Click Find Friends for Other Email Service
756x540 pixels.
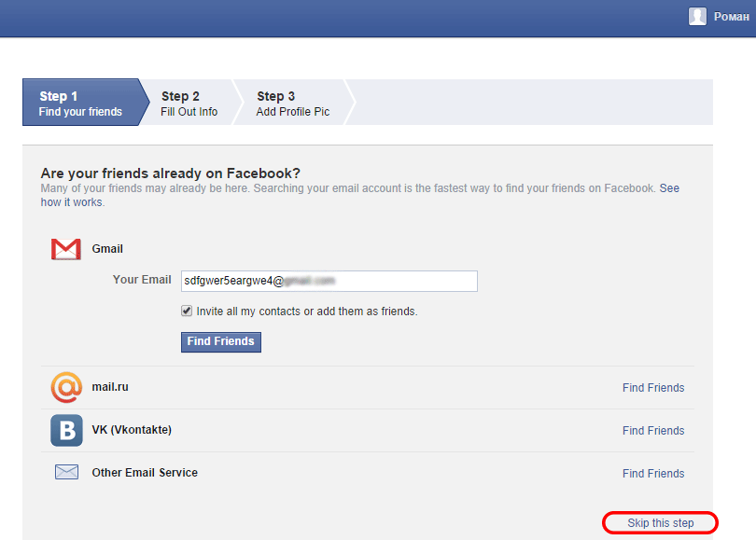coord(652,473)
